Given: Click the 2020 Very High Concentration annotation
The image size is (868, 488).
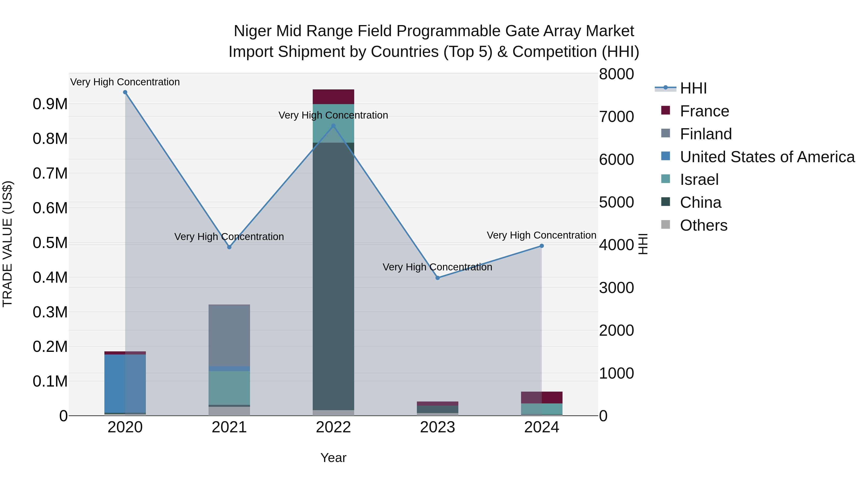Looking at the screenshot, I should click(125, 82).
